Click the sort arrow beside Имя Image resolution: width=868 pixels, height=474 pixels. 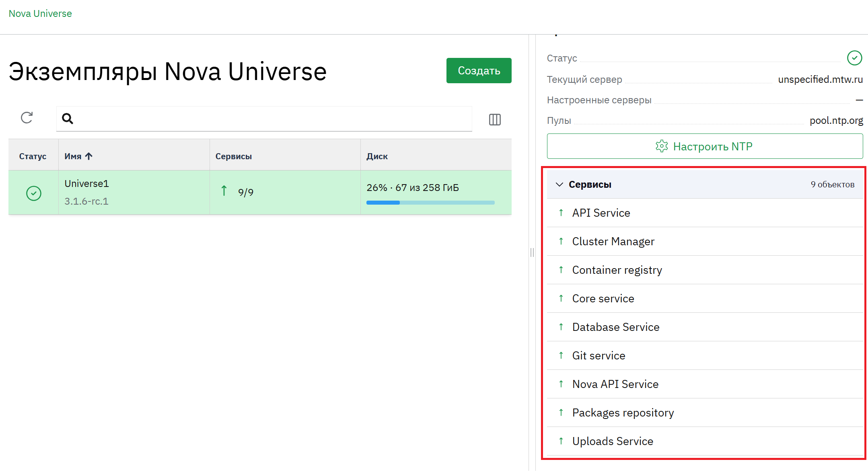[x=89, y=156]
